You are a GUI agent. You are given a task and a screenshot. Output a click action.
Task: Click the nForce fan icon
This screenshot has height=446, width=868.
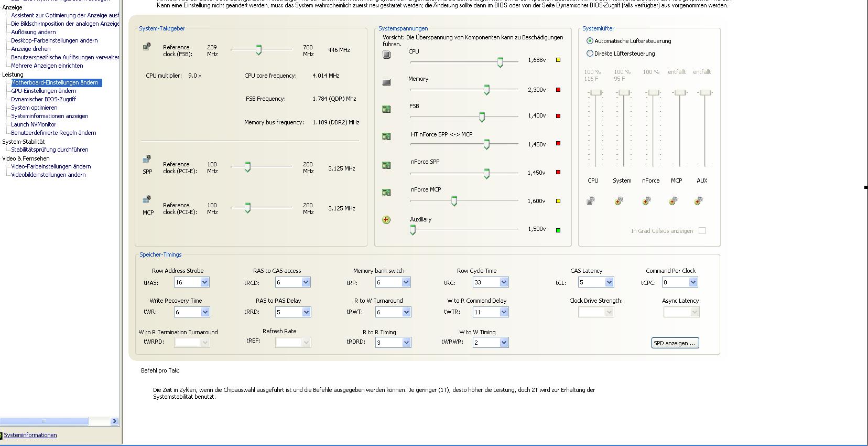point(647,200)
